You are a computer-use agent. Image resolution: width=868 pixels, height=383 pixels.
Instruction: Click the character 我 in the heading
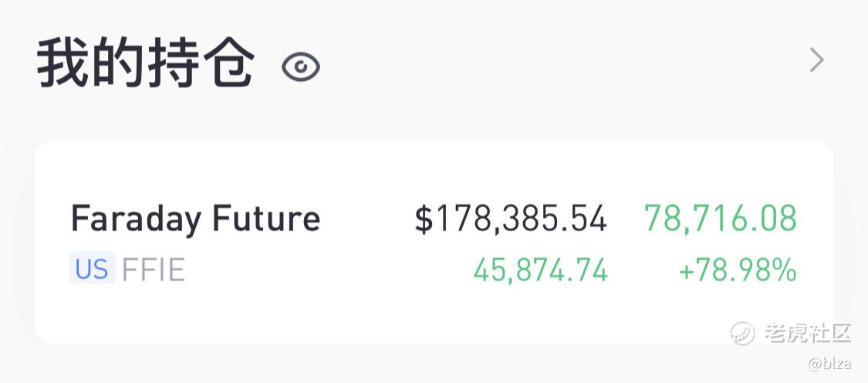(62, 62)
